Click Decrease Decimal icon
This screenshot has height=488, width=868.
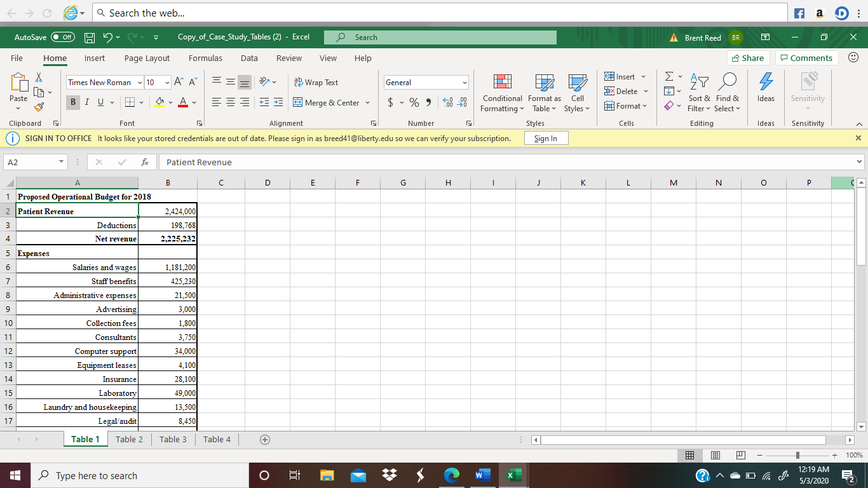click(x=462, y=102)
